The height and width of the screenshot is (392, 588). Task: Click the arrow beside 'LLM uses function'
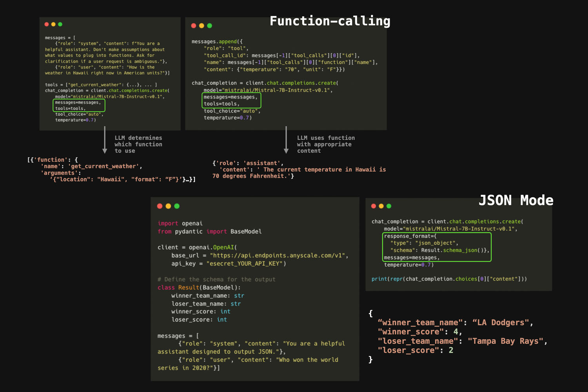point(286,140)
